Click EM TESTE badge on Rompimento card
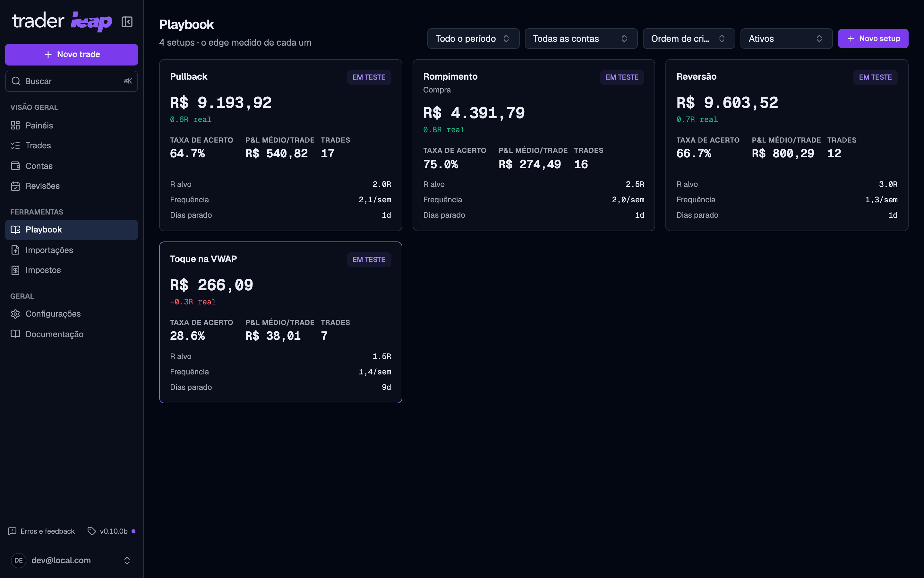 pyautogui.click(x=622, y=77)
